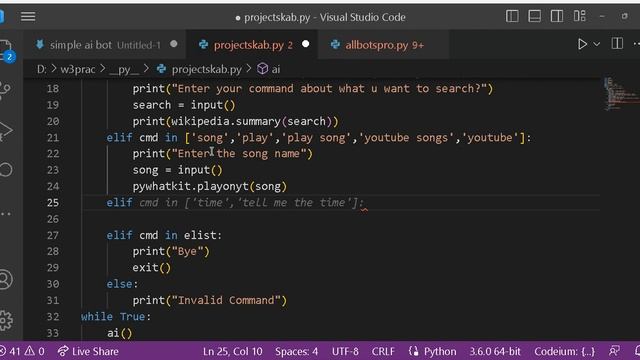Viewport: 640px width, 360px height.
Task: Close simple ai bot tab via dot
Action: (x=174, y=44)
